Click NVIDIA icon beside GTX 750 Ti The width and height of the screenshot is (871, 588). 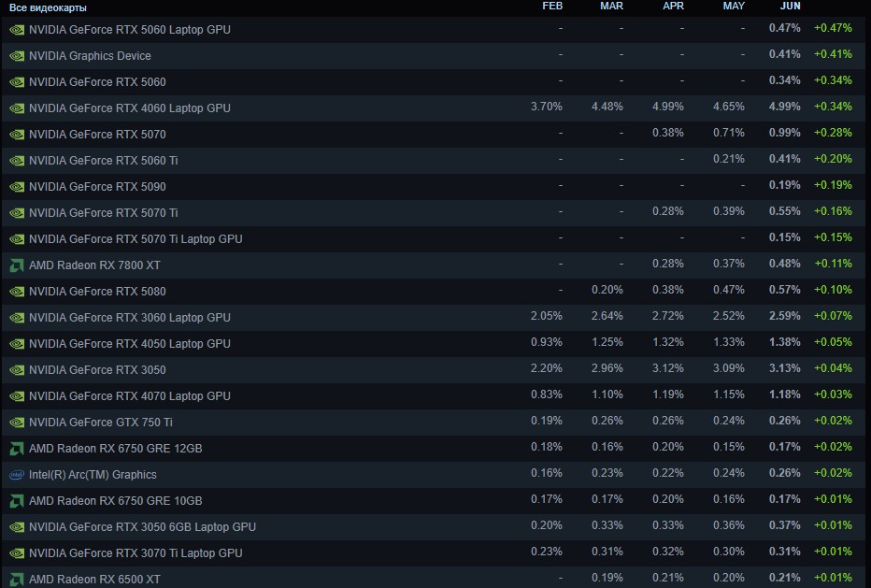coord(17,423)
